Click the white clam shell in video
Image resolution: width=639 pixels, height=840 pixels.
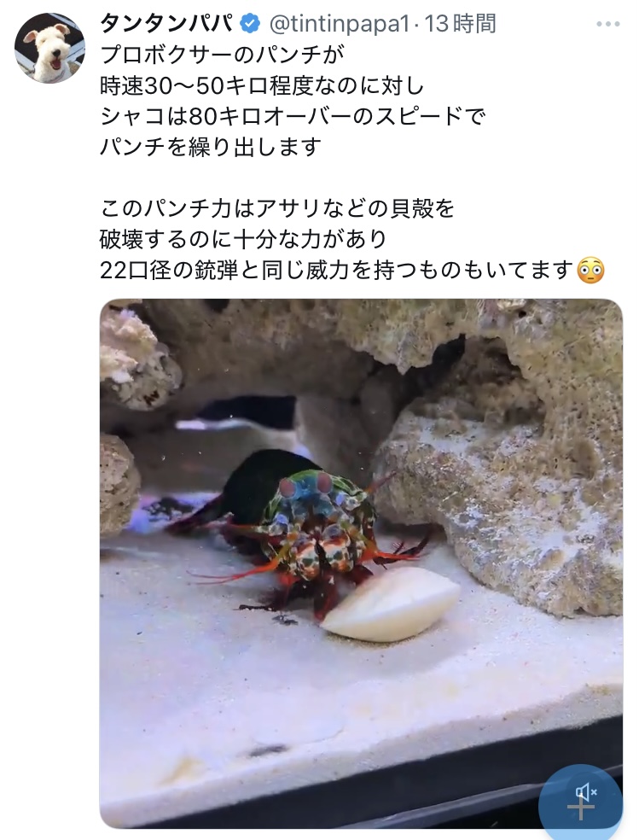coord(391,604)
